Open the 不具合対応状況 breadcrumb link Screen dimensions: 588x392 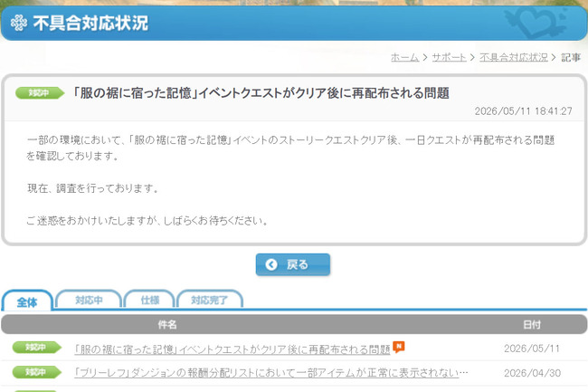[514, 57]
